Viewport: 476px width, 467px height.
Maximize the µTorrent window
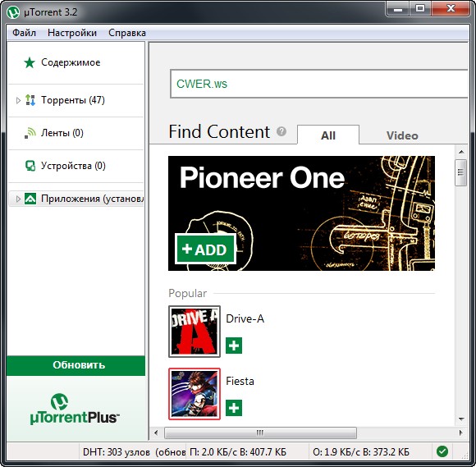(x=420, y=9)
